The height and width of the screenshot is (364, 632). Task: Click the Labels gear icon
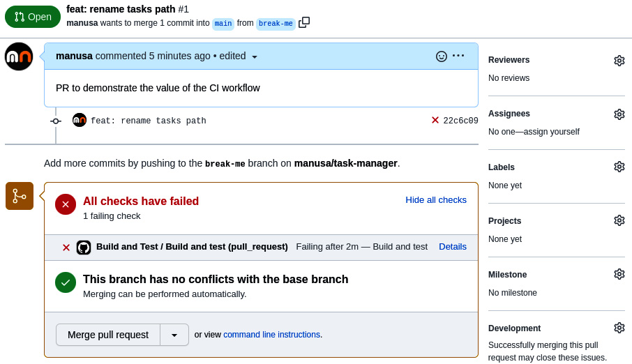point(619,167)
